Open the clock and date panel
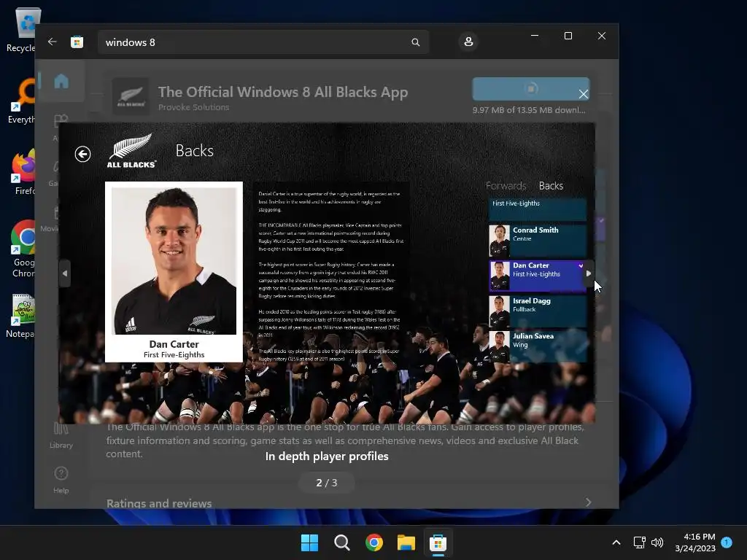Image resolution: width=747 pixels, height=560 pixels. click(695, 542)
